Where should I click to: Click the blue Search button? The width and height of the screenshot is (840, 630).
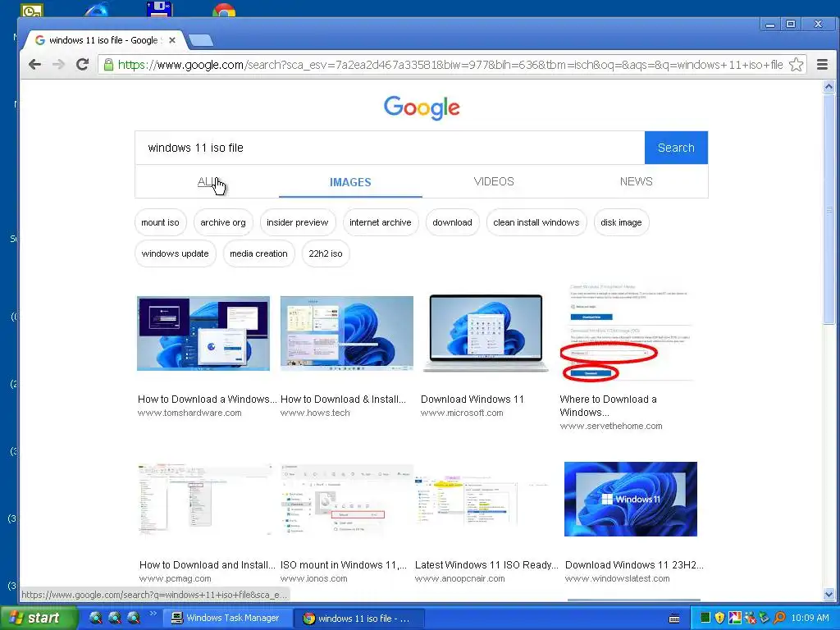[x=676, y=148]
